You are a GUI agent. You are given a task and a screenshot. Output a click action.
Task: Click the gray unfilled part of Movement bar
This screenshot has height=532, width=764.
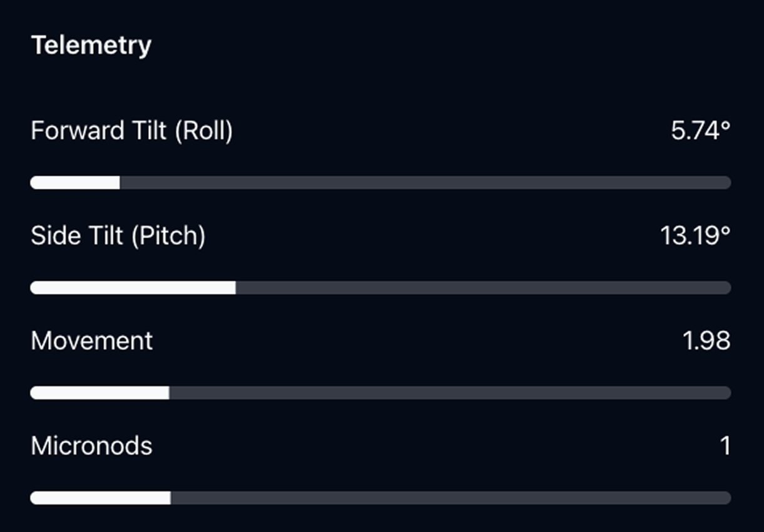[x=449, y=393]
